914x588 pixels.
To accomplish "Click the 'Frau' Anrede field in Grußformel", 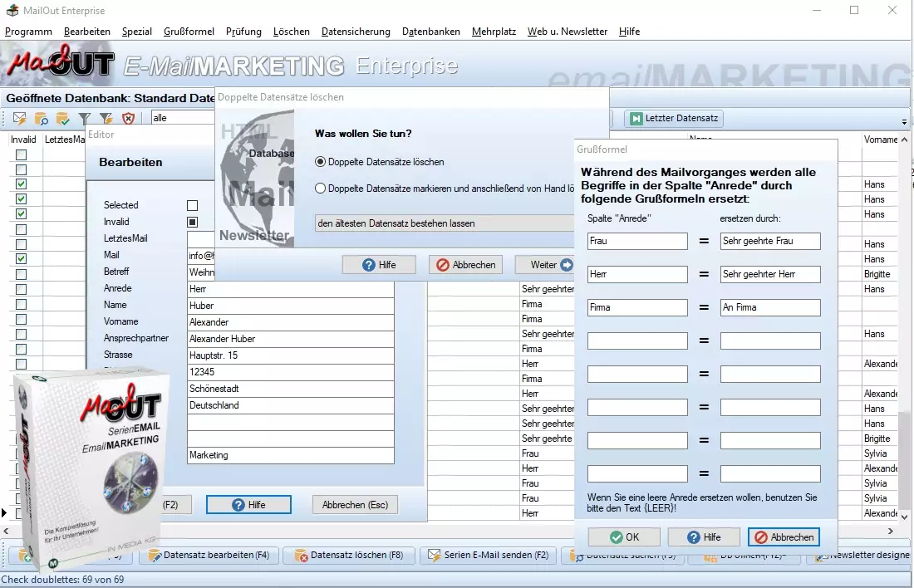I will 637,241.
